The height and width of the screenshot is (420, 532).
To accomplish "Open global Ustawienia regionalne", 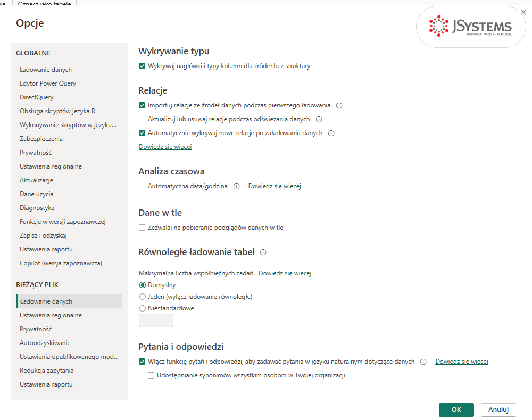I will (x=69, y=166).
